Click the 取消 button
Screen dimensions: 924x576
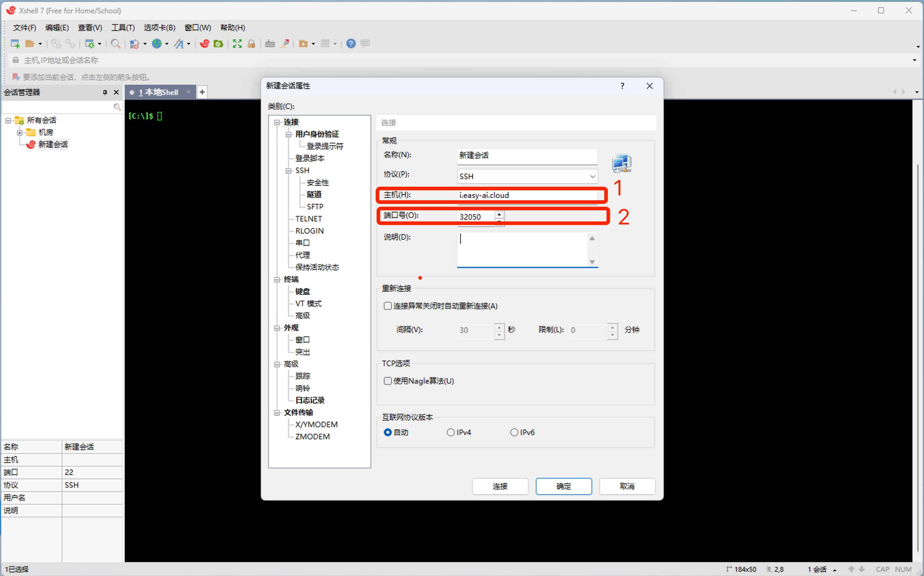(x=627, y=486)
